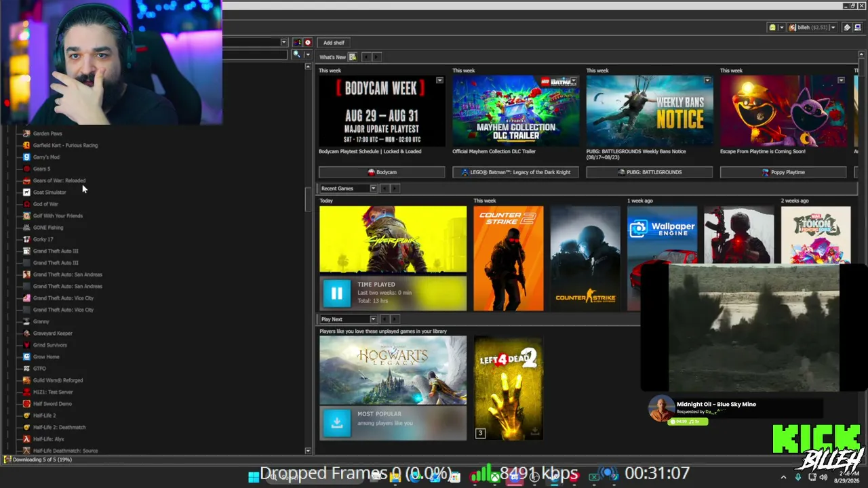Open the Bodycam Week news image
The height and width of the screenshot is (488, 868).
[382, 110]
